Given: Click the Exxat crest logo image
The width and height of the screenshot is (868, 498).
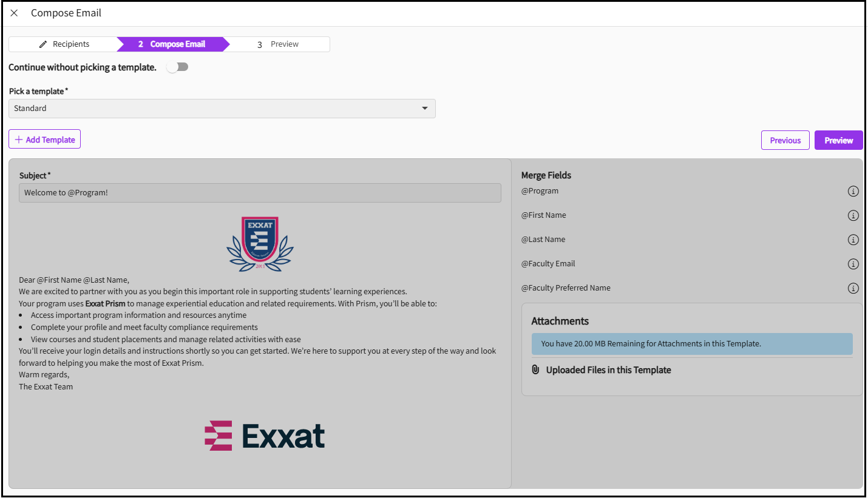Looking at the screenshot, I should (x=260, y=243).
